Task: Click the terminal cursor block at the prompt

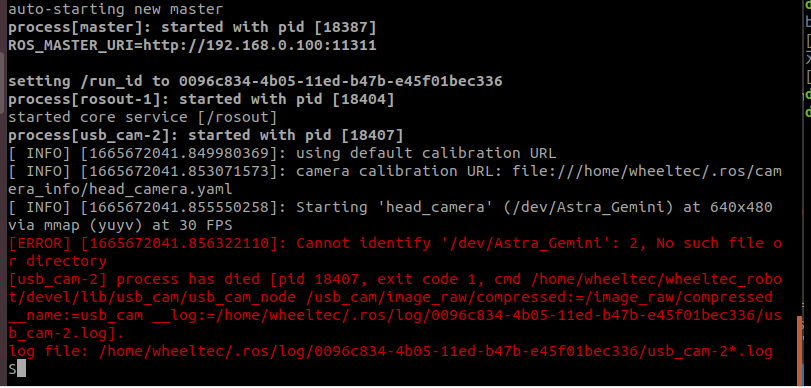Action: coord(21,369)
